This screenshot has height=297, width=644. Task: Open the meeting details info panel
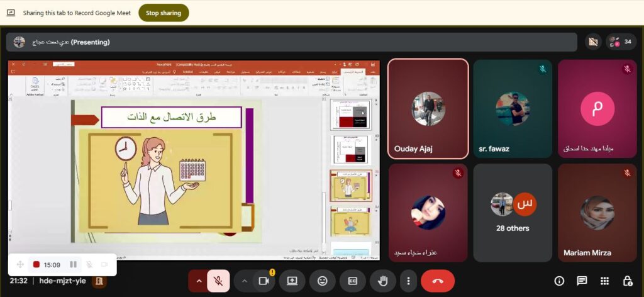click(x=559, y=281)
